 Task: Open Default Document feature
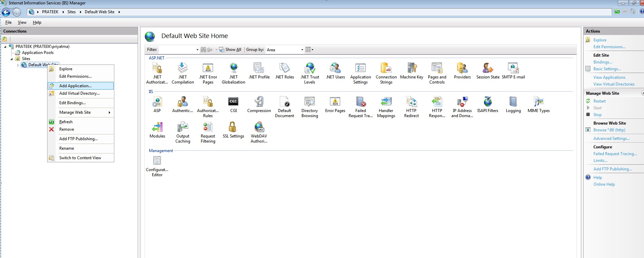tap(285, 107)
